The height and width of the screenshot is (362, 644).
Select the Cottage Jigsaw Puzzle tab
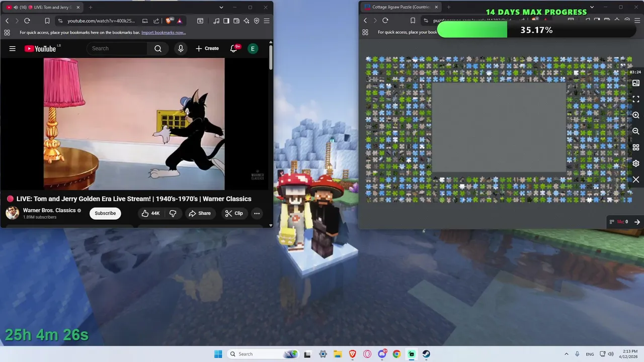coord(400,8)
